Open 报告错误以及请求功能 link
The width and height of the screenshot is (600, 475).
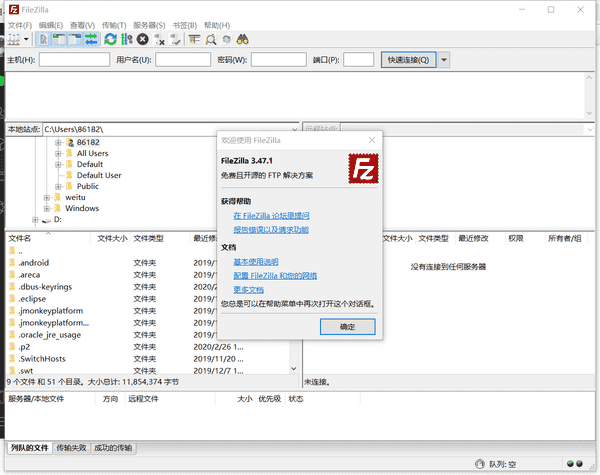(x=271, y=230)
